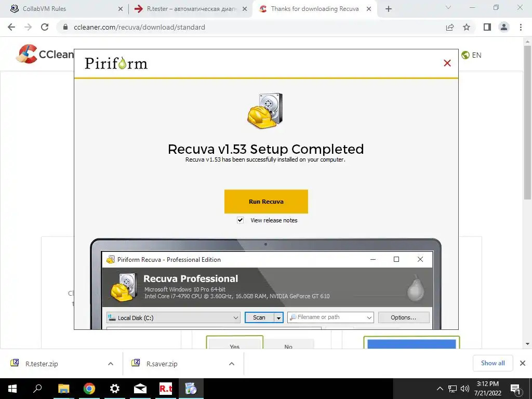Open the R.saver.zip download
The image size is (532, 399).
pyautogui.click(x=162, y=364)
